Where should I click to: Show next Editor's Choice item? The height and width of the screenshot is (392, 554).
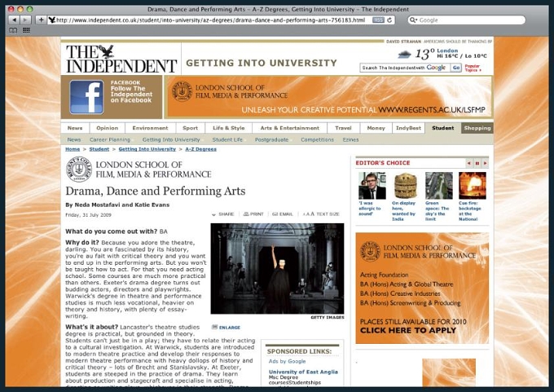485,163
